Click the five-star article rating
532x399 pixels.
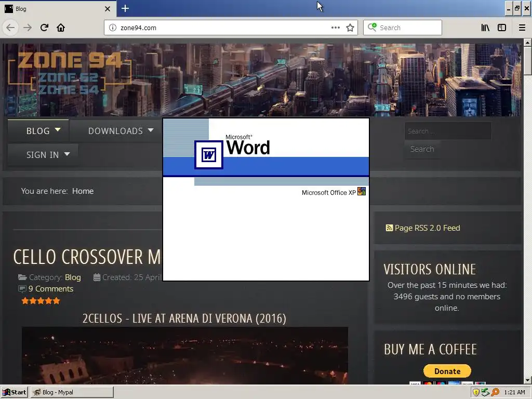click(x=41, y=301)
